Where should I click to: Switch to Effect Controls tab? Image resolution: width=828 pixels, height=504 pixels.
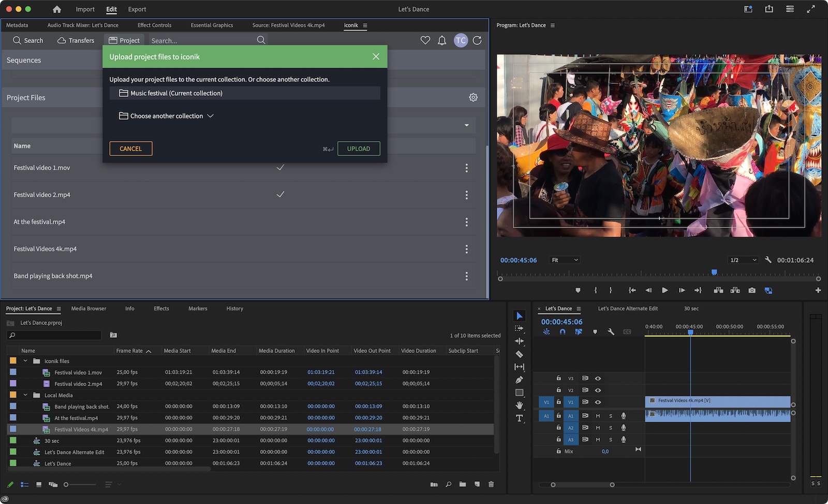[154, 25]
